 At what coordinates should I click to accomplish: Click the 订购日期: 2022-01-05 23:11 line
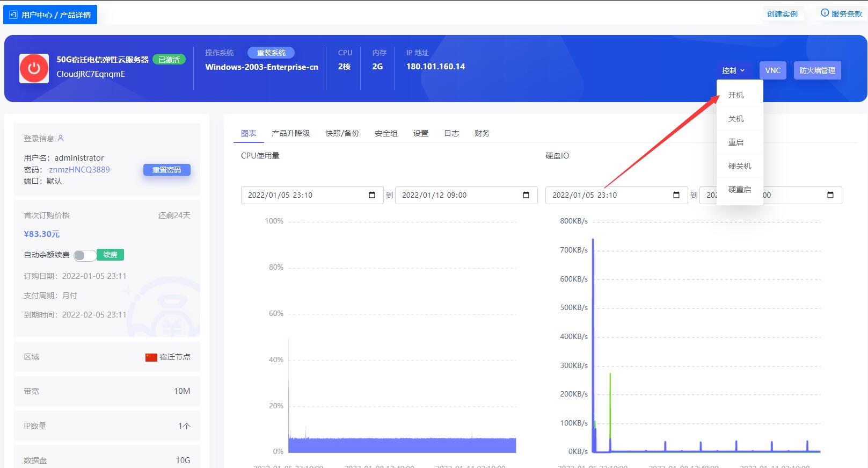[x=75, y=276]
